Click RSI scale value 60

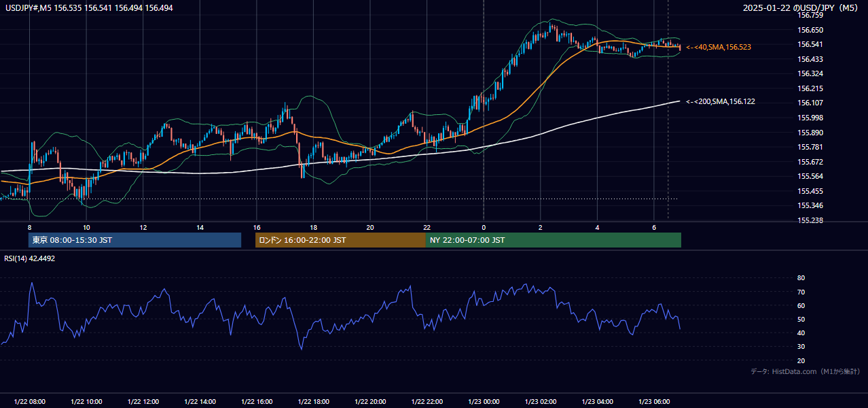pos(801,305)
